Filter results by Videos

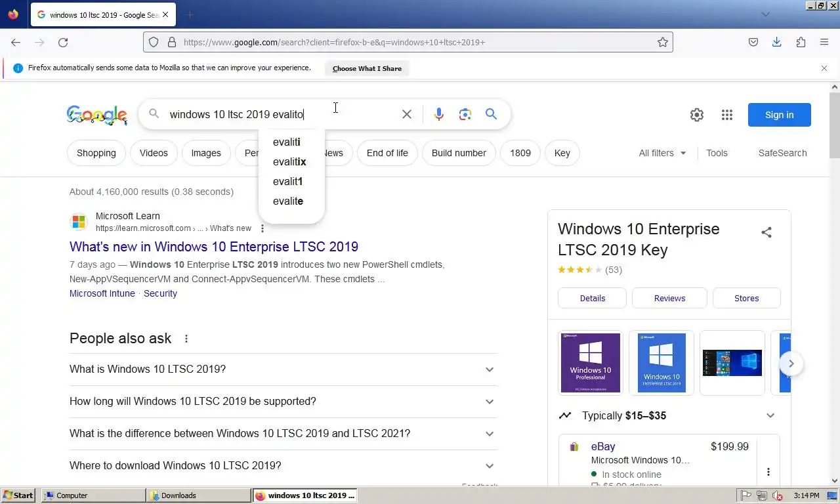tap(154, 153)
